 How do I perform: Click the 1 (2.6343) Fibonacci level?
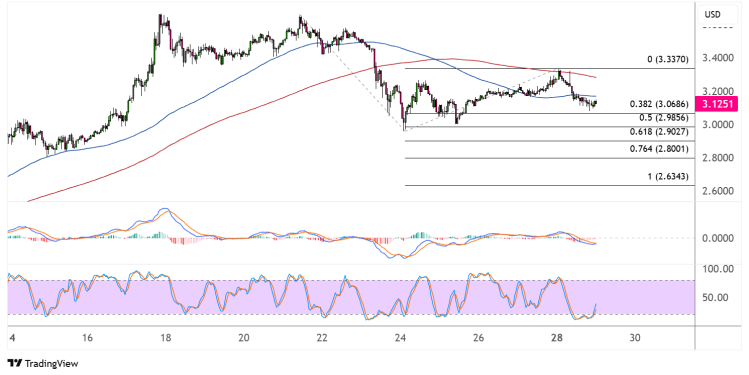(668, 177)
